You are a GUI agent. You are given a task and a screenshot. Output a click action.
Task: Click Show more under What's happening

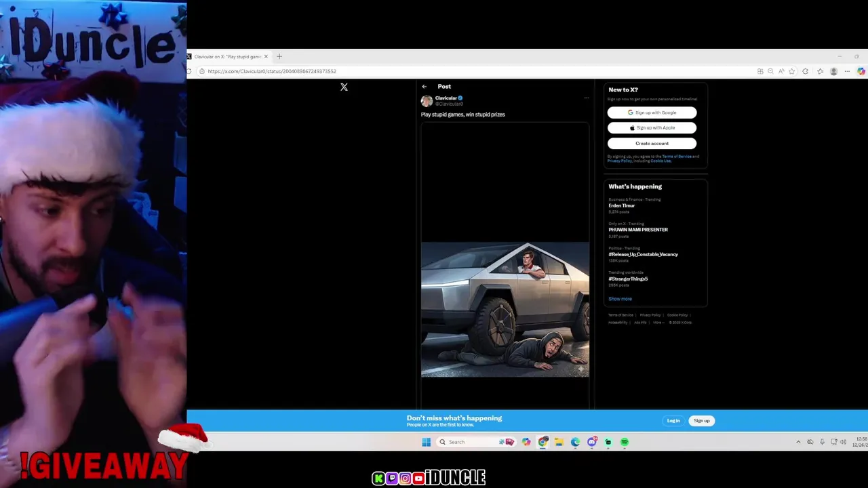[x=620, y=299]
